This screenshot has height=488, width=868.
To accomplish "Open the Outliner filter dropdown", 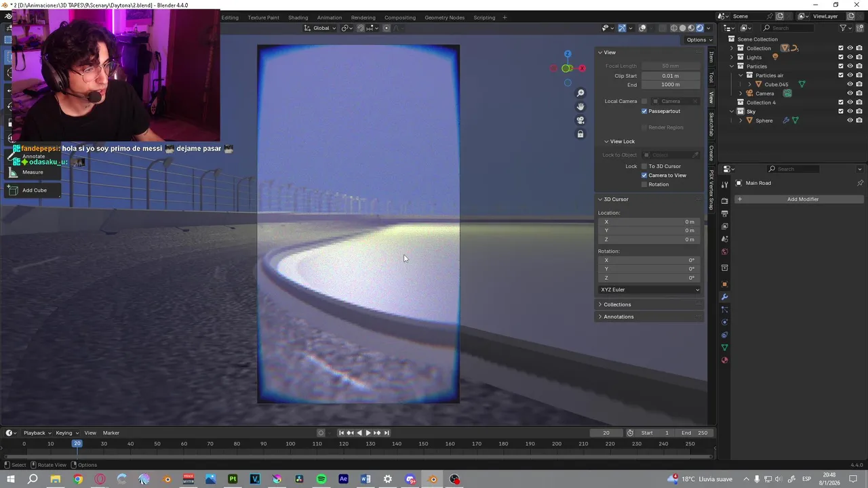I will pyautogui.click(x=846, y=28).
